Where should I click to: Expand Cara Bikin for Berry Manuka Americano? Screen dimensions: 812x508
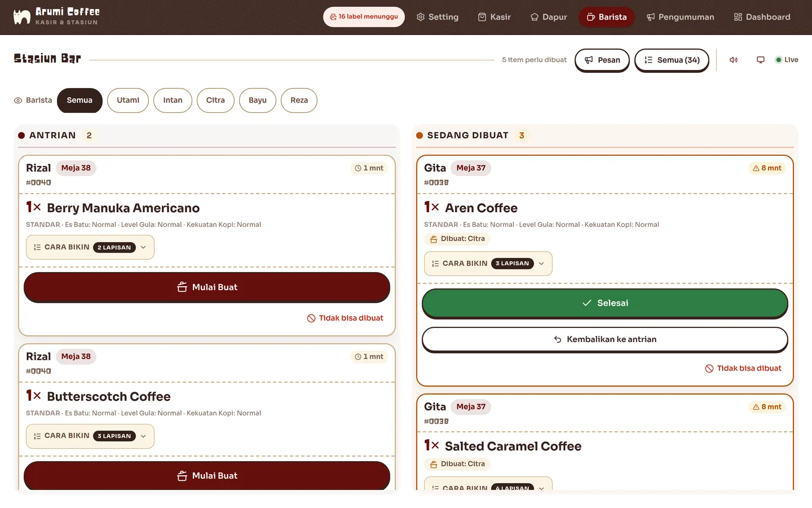[90, 247]
